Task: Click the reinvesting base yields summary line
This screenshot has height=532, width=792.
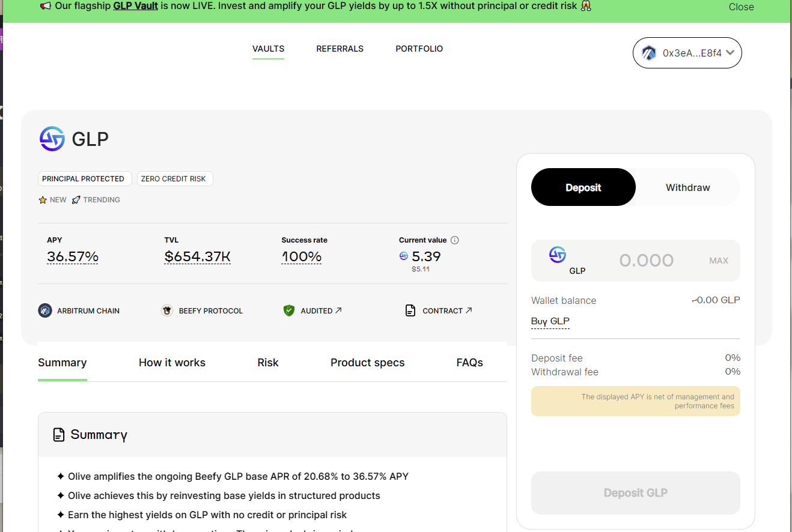Action: tap(219, 495)
